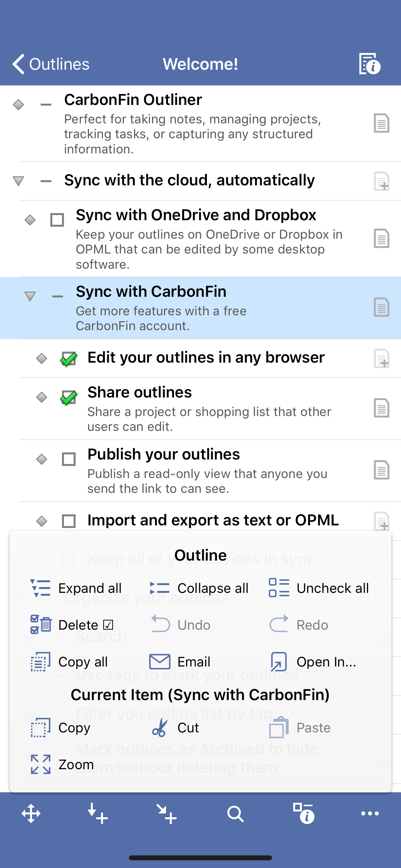Check Sync with OneDrive and Dropbox checkbox
This screenshot has width=401, height=868.
point(57,220)
